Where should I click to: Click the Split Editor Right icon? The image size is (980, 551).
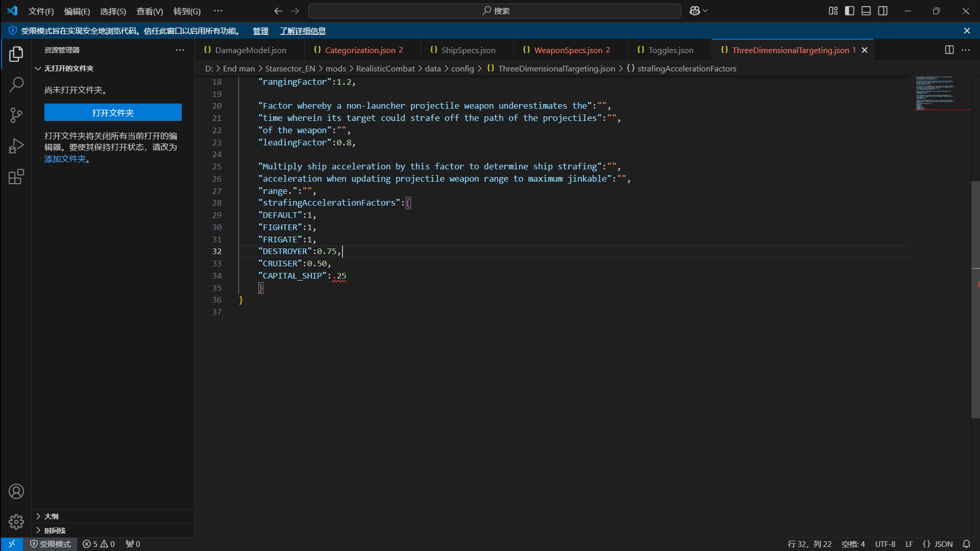[x=949, y=50]
